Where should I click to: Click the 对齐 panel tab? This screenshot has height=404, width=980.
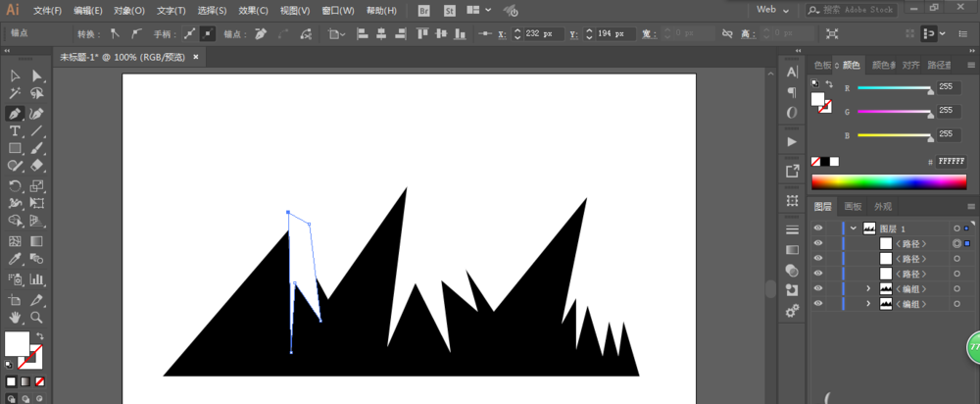(x=911, y=66)
